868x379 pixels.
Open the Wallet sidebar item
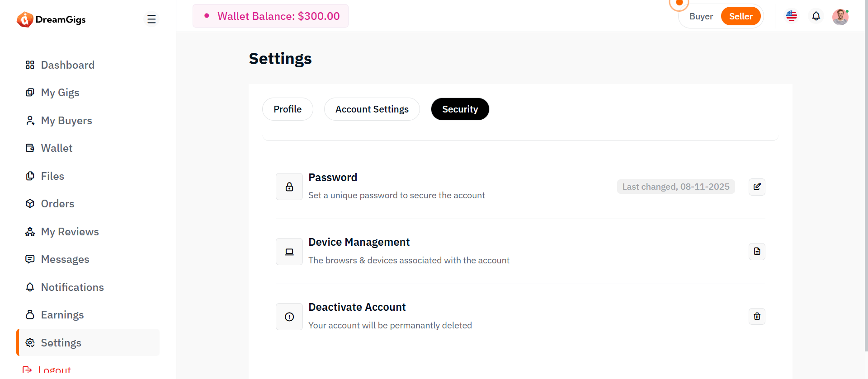pos(57,148)
